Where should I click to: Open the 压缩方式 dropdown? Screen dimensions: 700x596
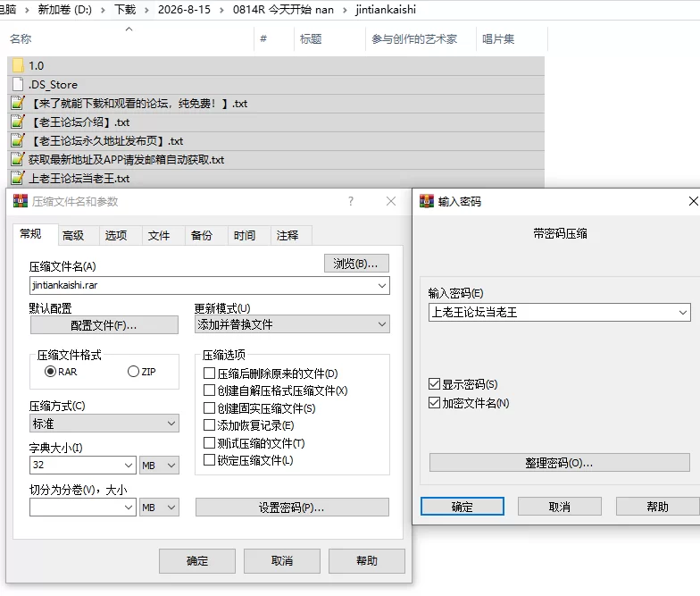[x=104, y=424]
